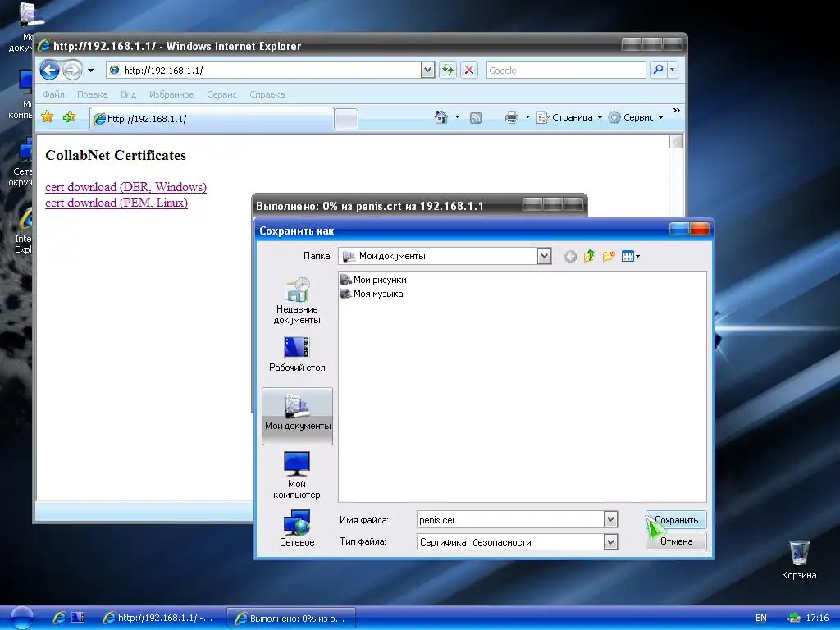Click the Show Desktop quick launch icon

coord(78,618)
